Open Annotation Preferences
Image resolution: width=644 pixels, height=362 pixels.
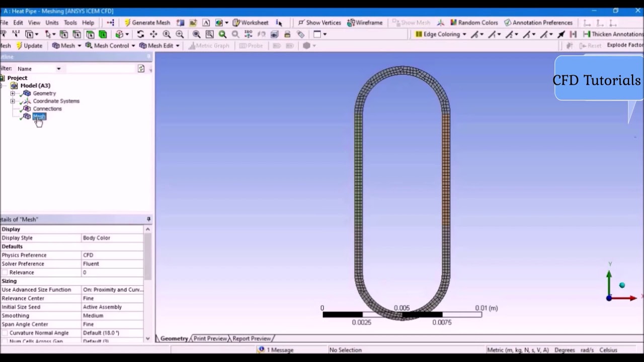pyautogui.click(x=538, y=23)
